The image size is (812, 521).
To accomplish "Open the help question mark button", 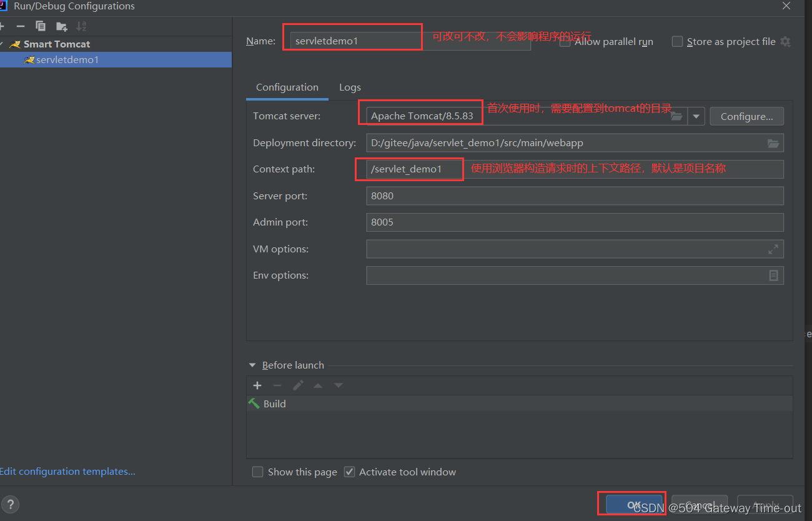I will tap(10, 505).
